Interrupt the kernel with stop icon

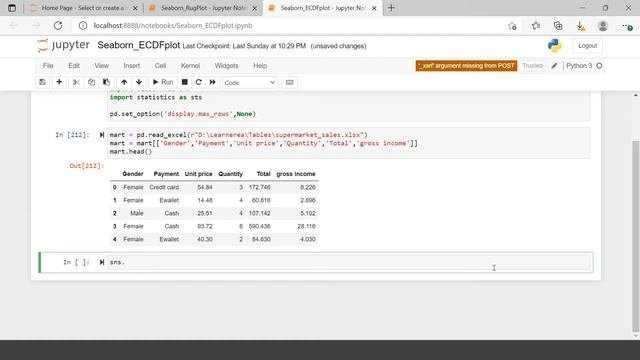184,82
